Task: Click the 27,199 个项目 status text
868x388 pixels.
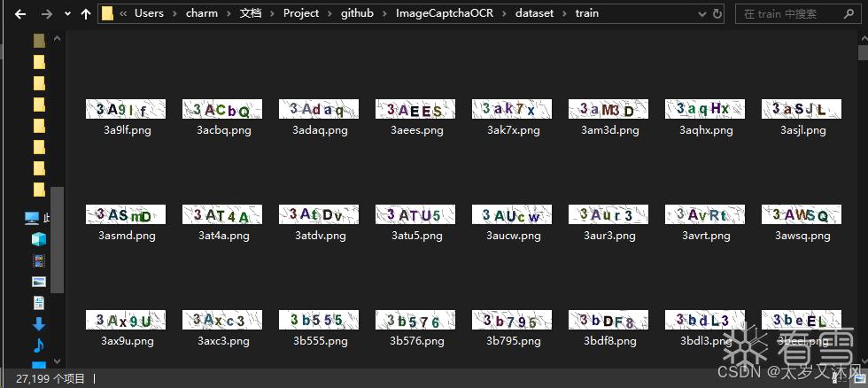Action: 50,378
